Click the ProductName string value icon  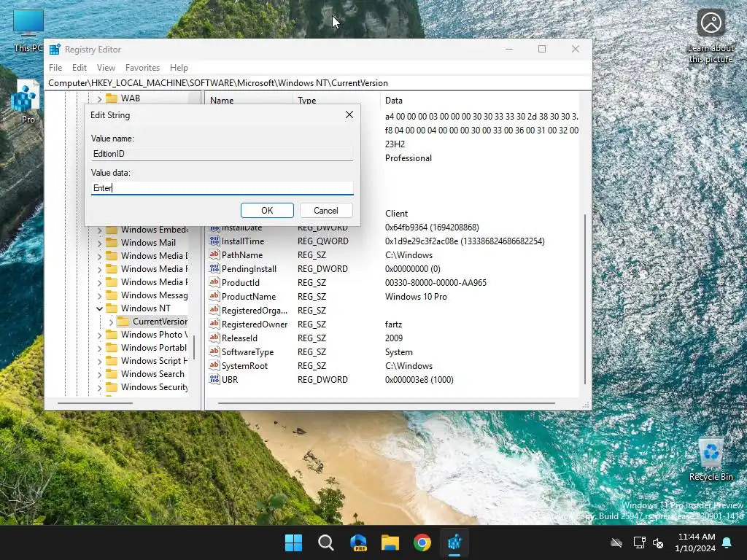pyautogui.click(x=214, y=296)
